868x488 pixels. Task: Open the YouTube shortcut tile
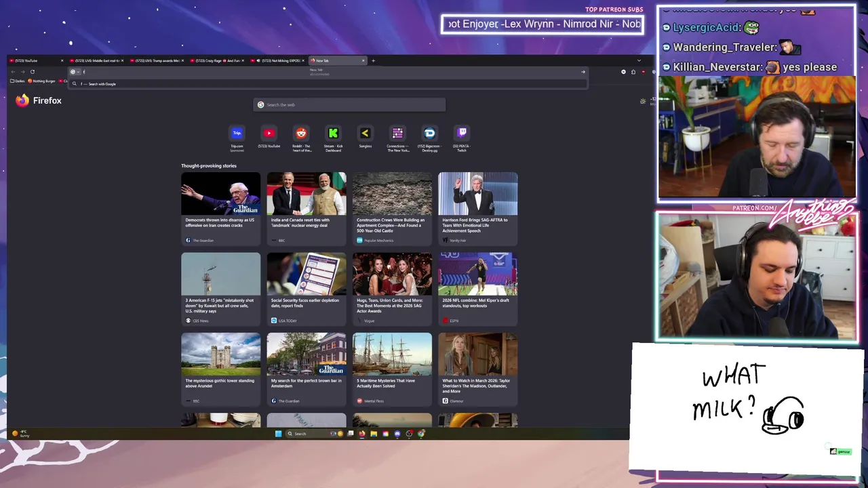[x=269, y=137]
